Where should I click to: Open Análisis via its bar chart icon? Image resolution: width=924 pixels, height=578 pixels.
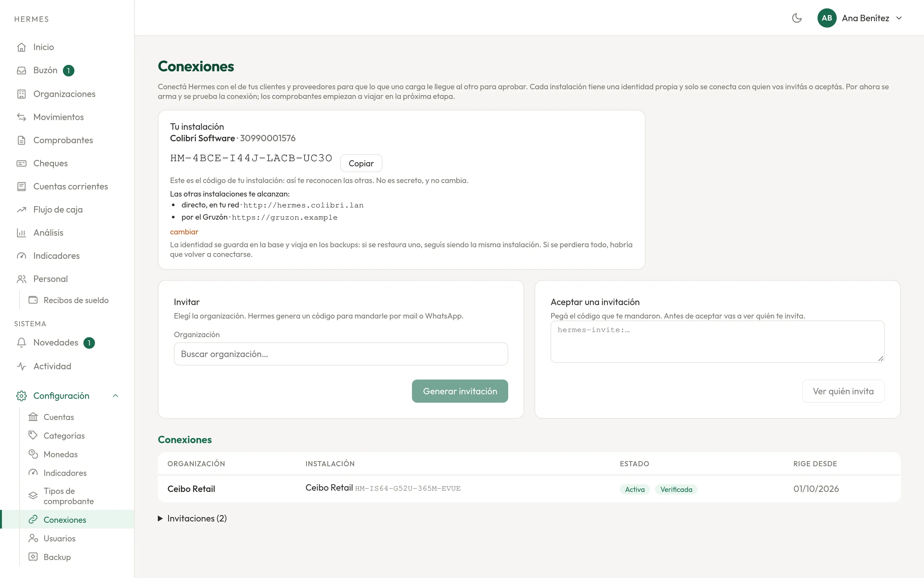21,233
